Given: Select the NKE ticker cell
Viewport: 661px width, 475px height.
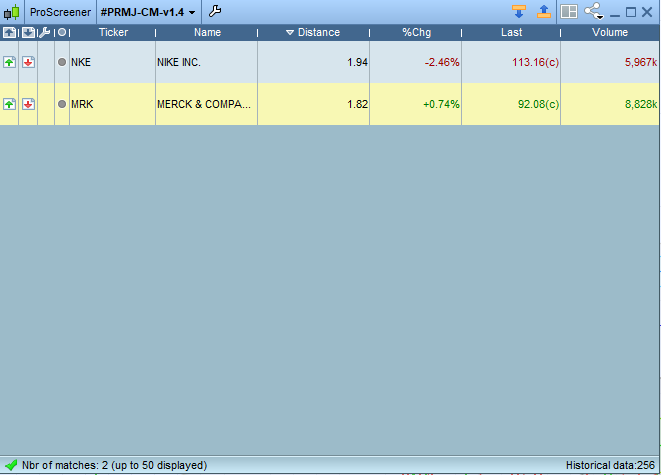Looking at the screenshot, I should 112,62.
